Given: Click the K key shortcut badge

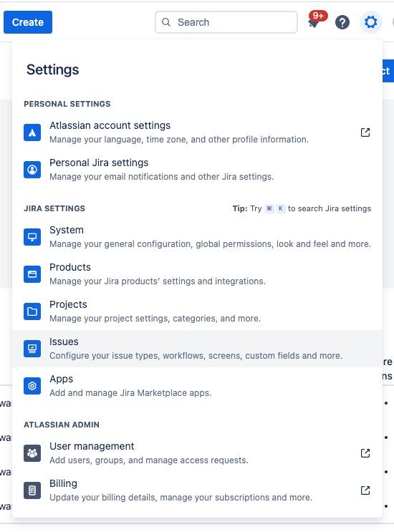Looking at the screenshot, I should click(280, 208).
